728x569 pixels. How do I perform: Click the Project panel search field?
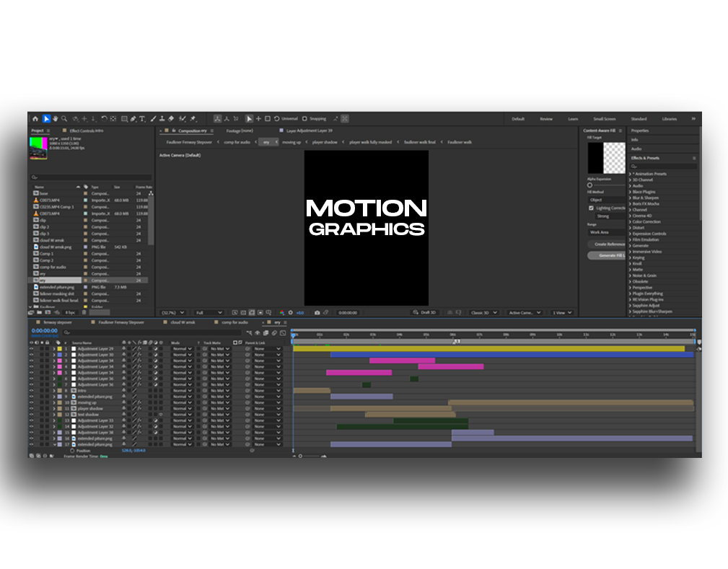91,177
